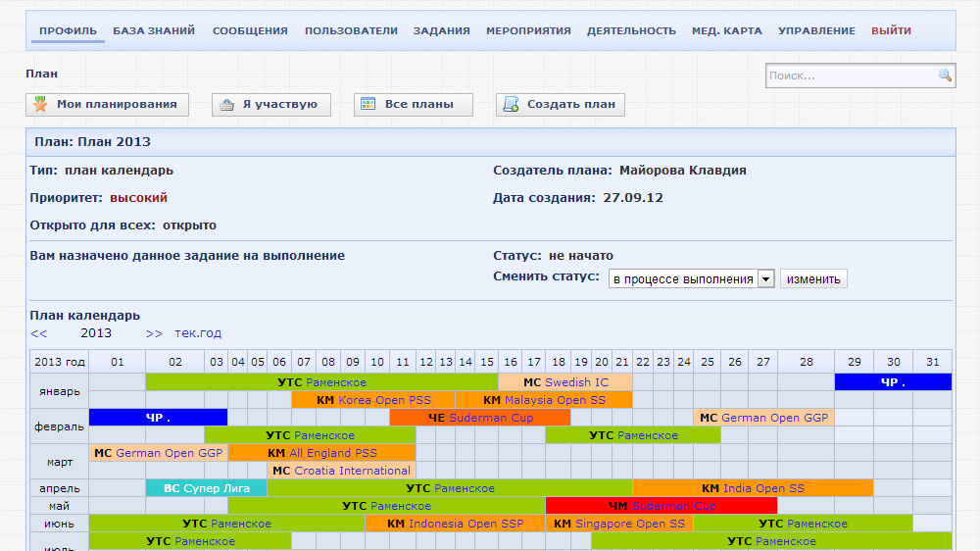The width and height of the screenshot is (980, 551).
Task: Click the icon on Создать план button
Action: [511, 105]
